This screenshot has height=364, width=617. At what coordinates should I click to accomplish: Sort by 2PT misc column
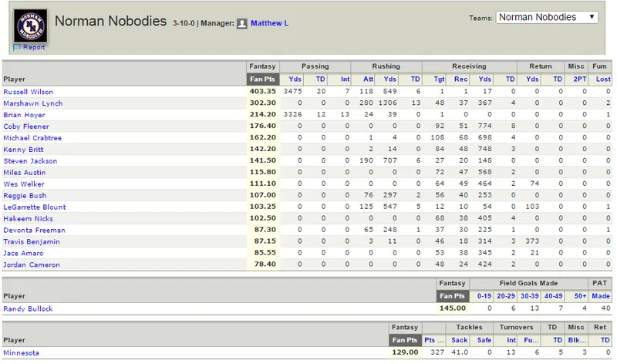pyautogui.click(x=580, y=79)
